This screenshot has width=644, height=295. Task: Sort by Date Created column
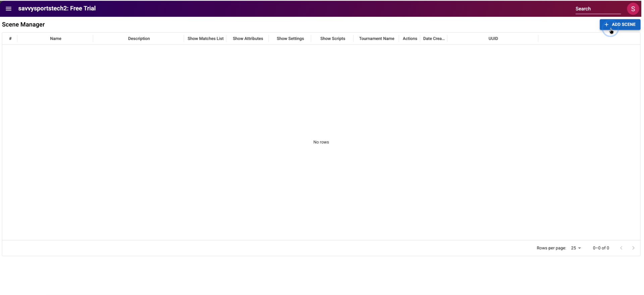click(434, 39)
